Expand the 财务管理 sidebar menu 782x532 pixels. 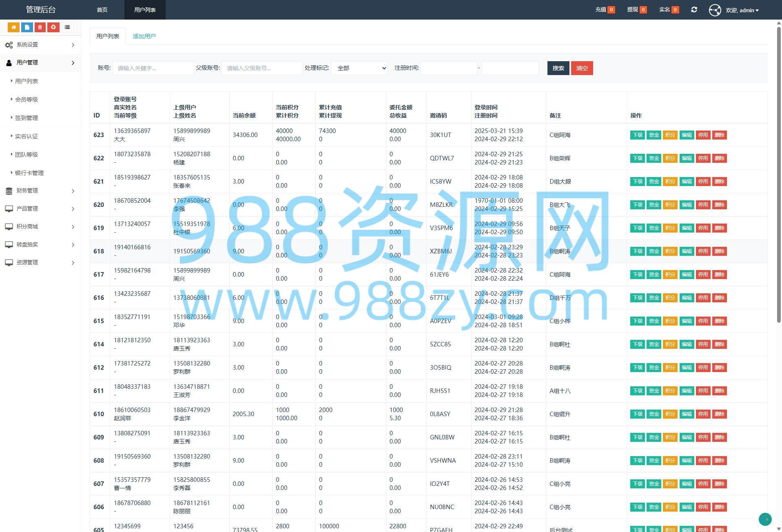click(40, 191)
